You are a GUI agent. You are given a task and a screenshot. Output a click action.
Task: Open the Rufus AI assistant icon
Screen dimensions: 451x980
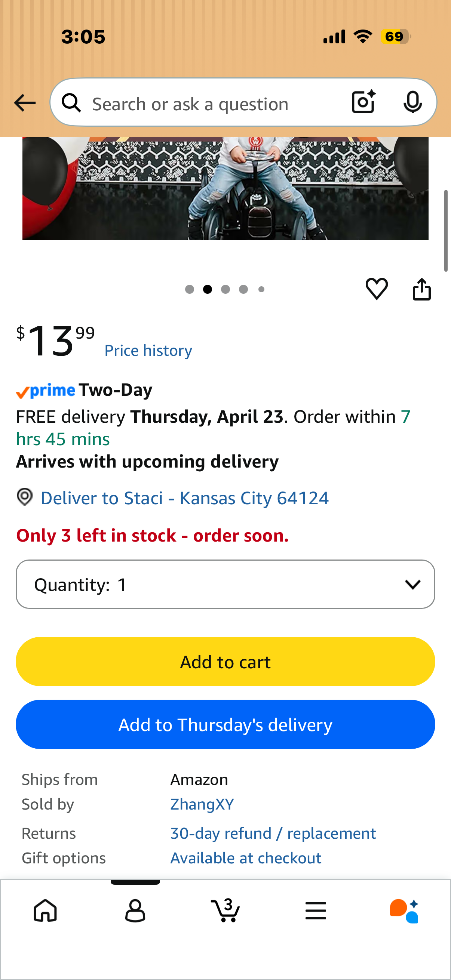click(x=404, y=911)
